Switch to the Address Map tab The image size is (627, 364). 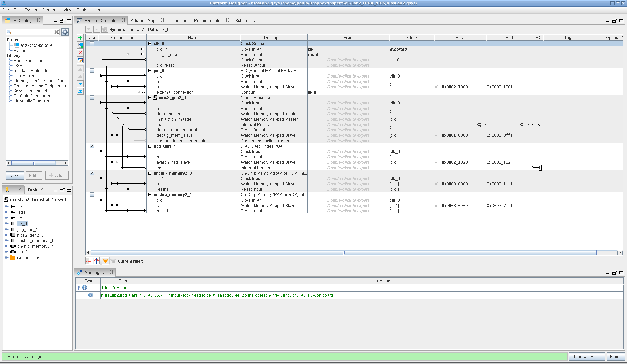point(143,21)
